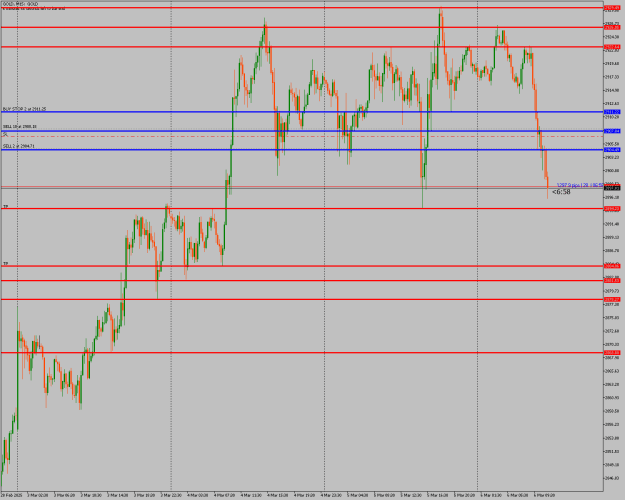Click the lower TP label below 2886
The height and width of the screenshot is (500, 625).
6,264
